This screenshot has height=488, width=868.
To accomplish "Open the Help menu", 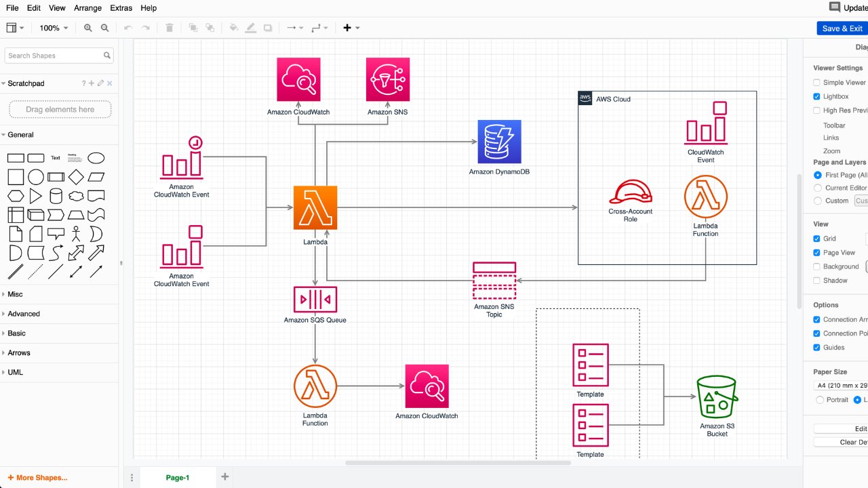I will click(x=149, y=8).
